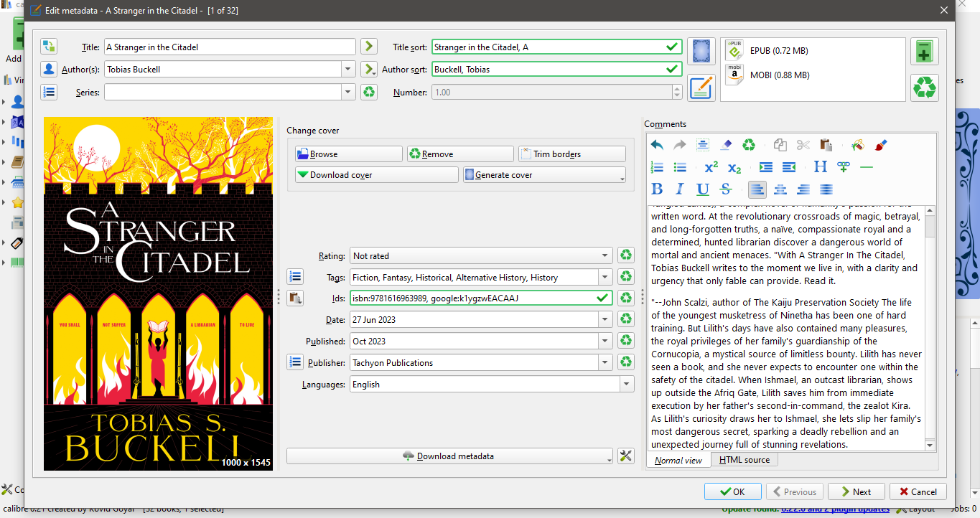Insert a horizontal separator line in comments
This screenshot has width=980, height=518.
[867, 167]
